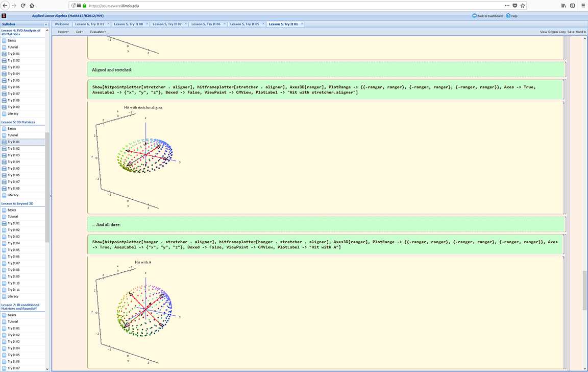This screenshot has height=372, width=588.
Task: Click View Original Copy link
Action: point(553,32)
